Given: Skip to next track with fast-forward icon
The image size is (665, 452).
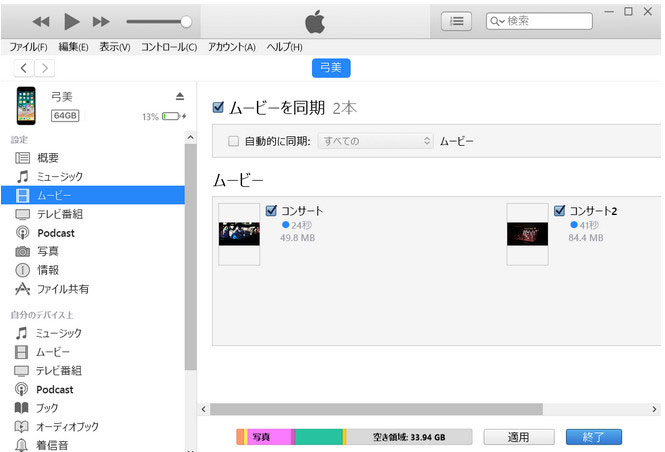Looking at the screenshot, I should (101, 21).
